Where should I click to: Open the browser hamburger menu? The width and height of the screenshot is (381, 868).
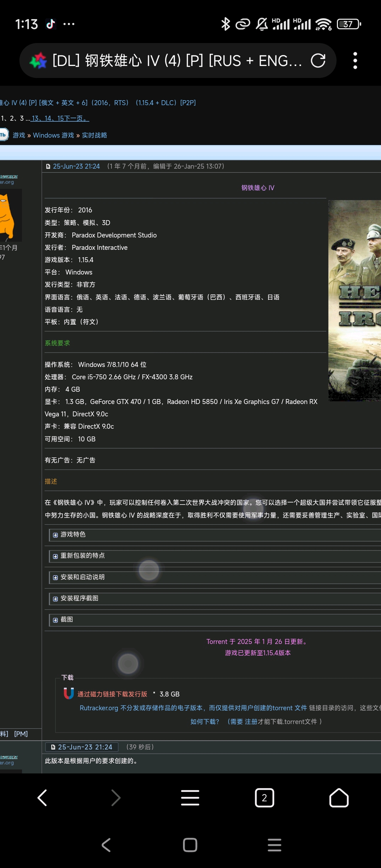tap(190, 798)
